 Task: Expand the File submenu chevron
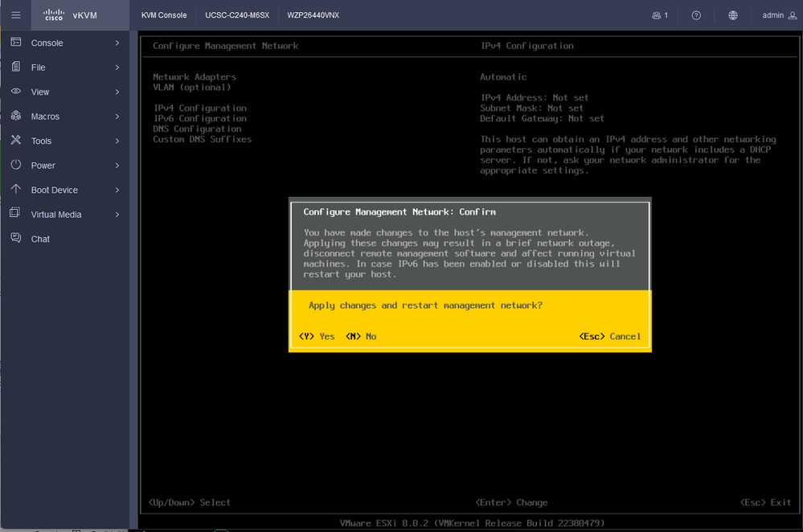(117, 68)
